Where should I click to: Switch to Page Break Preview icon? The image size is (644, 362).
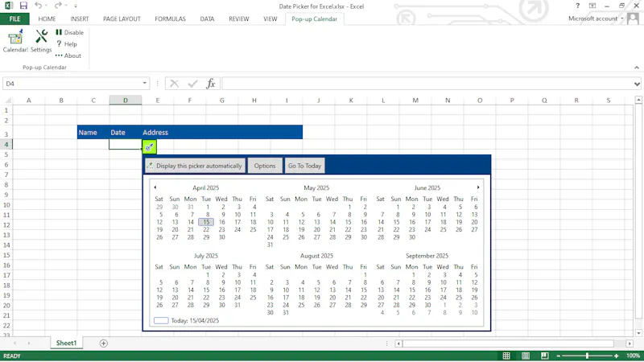click(545, 356)
